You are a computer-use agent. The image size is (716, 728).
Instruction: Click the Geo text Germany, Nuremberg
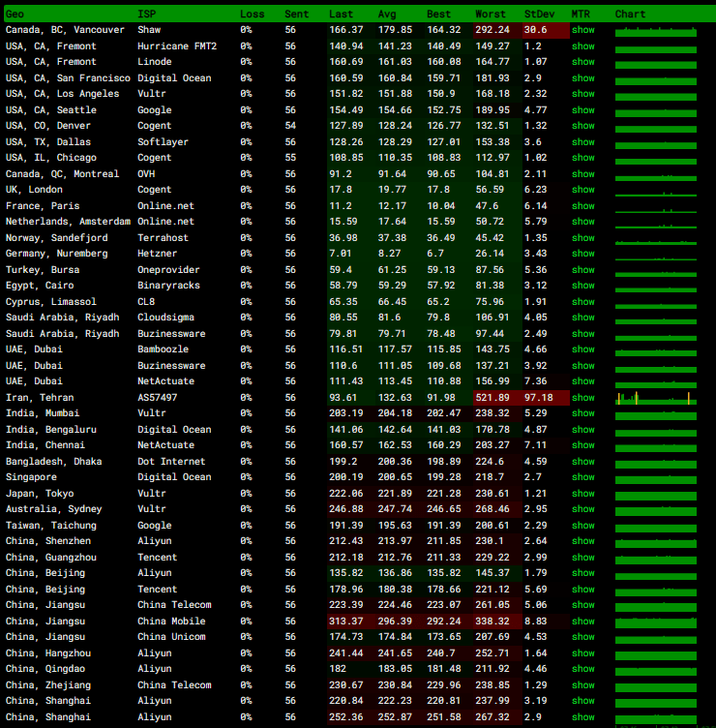pos(57,254)
